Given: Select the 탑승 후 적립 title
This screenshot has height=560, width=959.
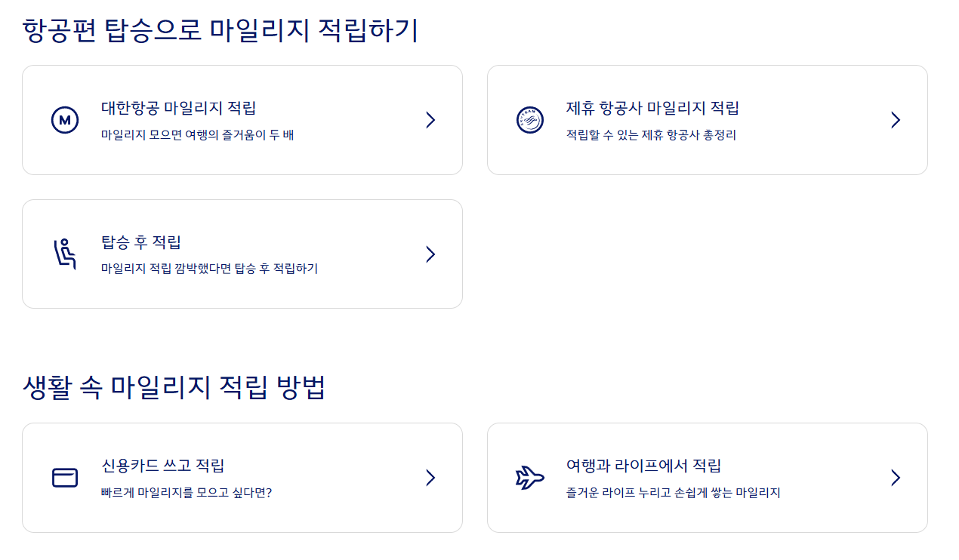Looking at the screenshot, I should tap(141, 242).
